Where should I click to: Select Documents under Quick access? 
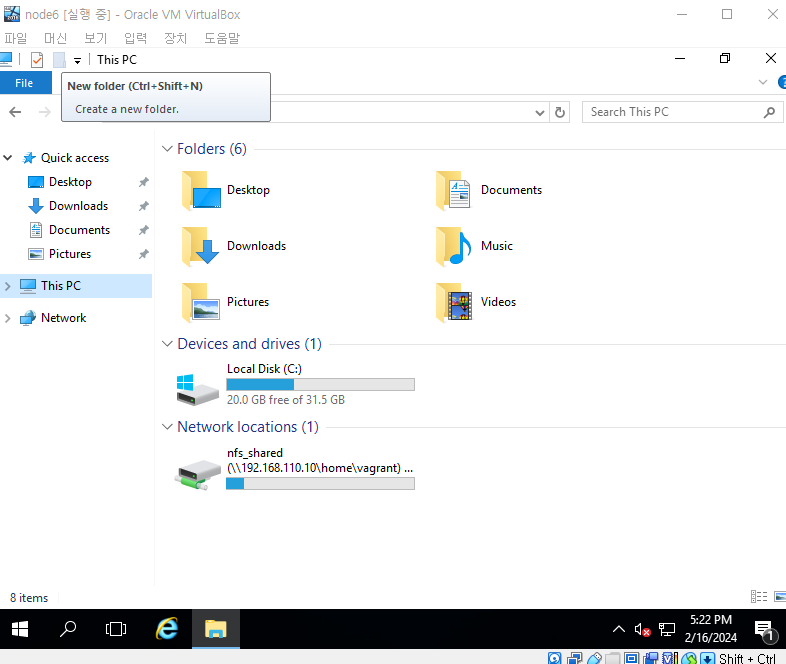pyautogui.click(x=79, y=230)
